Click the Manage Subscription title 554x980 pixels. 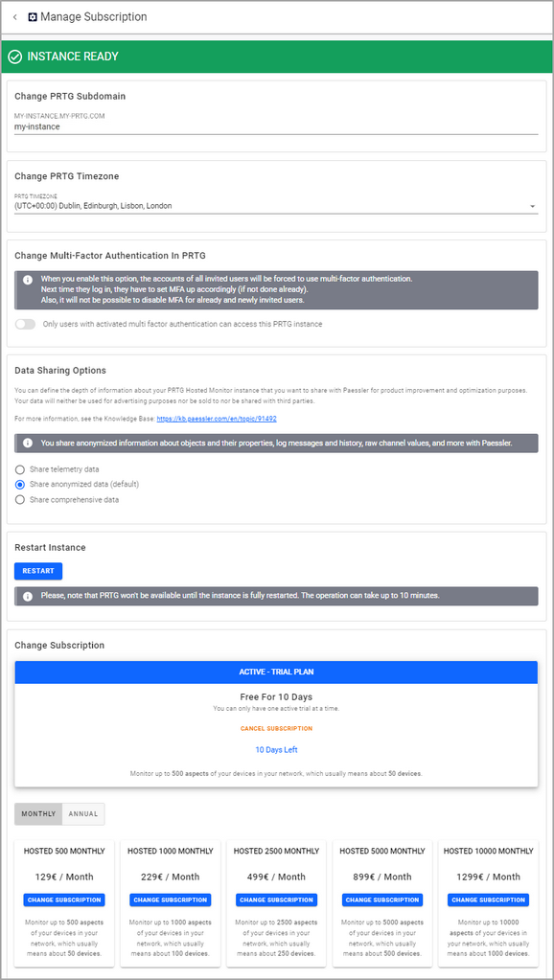[x=94, y=17]
